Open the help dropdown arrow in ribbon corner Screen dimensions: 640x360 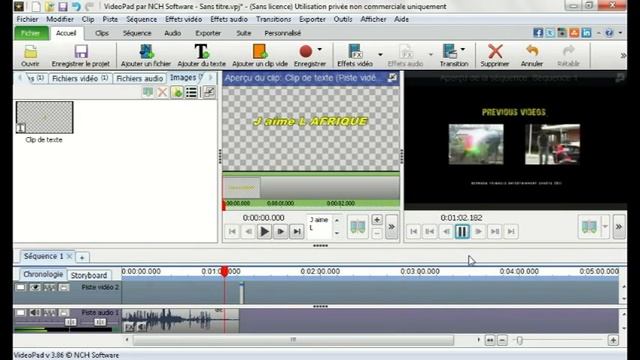620,33
